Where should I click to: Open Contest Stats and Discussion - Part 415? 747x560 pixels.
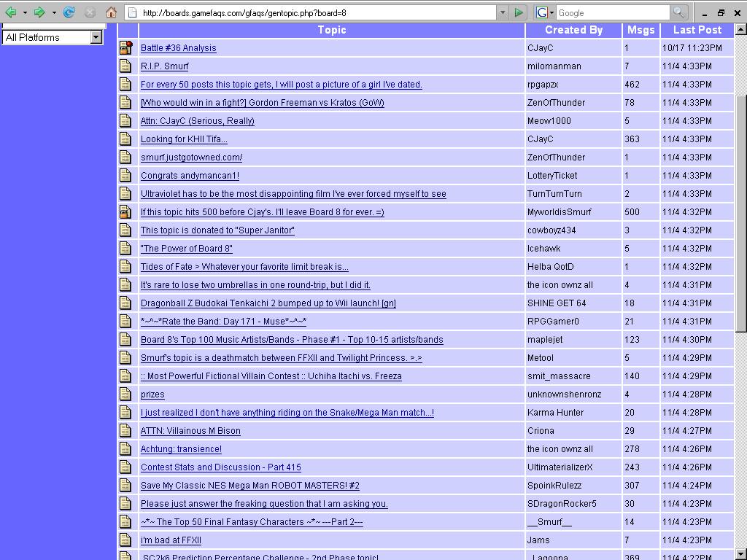220,467
